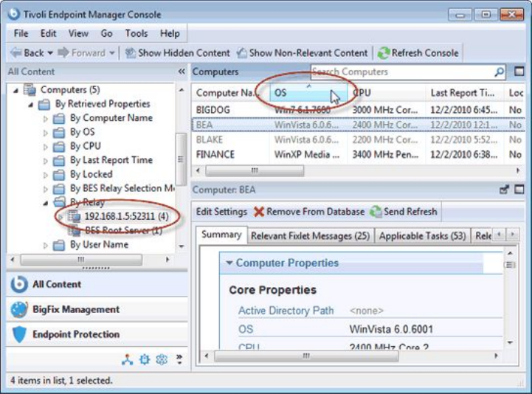Click the navigation tree vertical scrollbar thumb
The width and height of the screenshot is (532, 394).
[181, 159]
